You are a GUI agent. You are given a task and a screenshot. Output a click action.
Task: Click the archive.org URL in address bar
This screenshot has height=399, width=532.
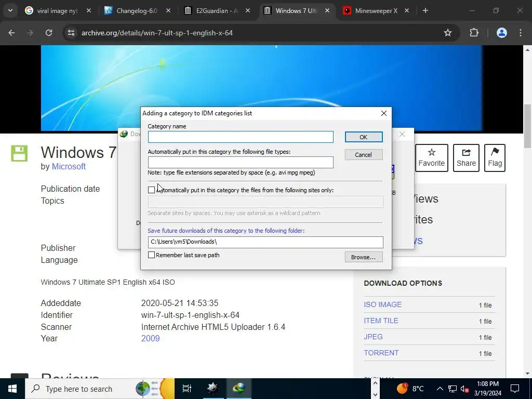pyautogui.click(x=157, y=33)
